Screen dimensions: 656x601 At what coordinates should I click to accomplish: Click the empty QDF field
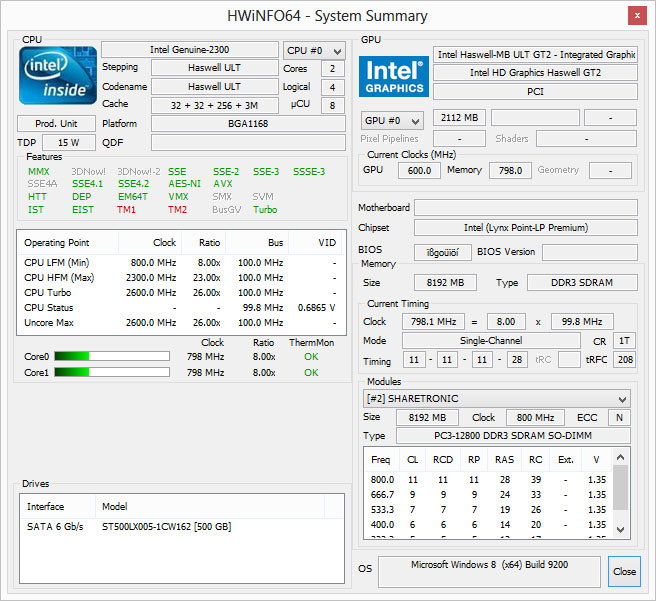pyautogui.click(x=248, y=143)
